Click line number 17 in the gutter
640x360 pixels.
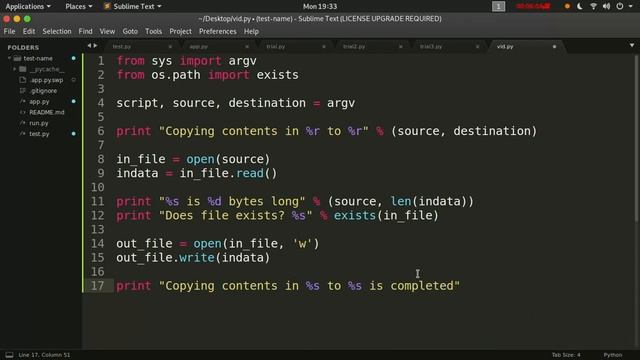pyautogui.click(x=97, y=286)
